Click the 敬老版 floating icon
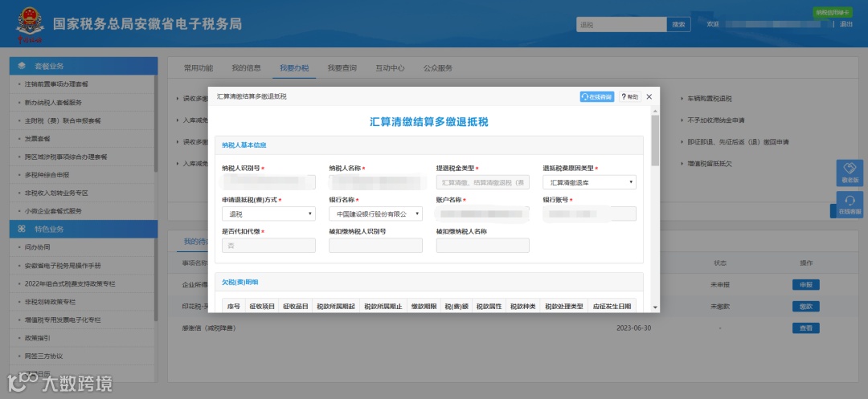This screenshot has width=868, height=399. click(850, 173)
